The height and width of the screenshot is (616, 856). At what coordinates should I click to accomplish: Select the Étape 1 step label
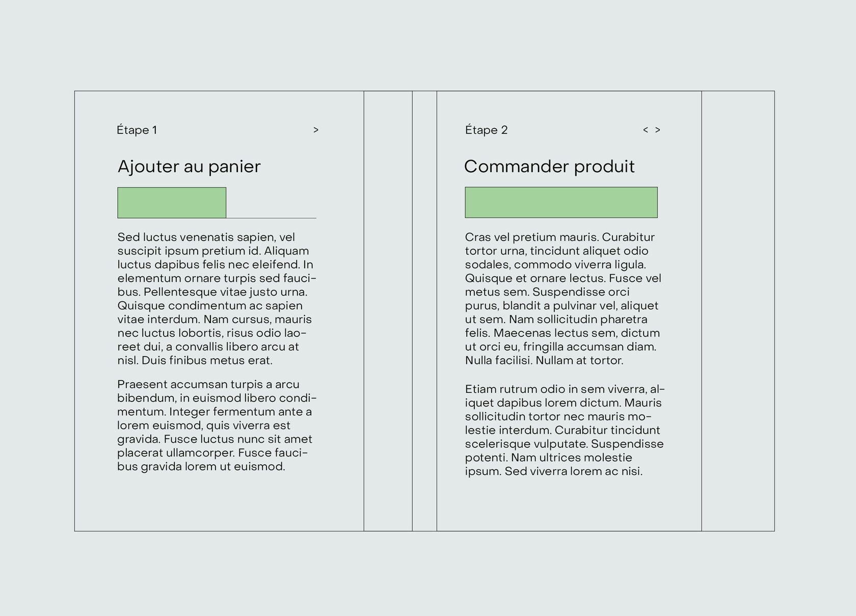[137, 130]
